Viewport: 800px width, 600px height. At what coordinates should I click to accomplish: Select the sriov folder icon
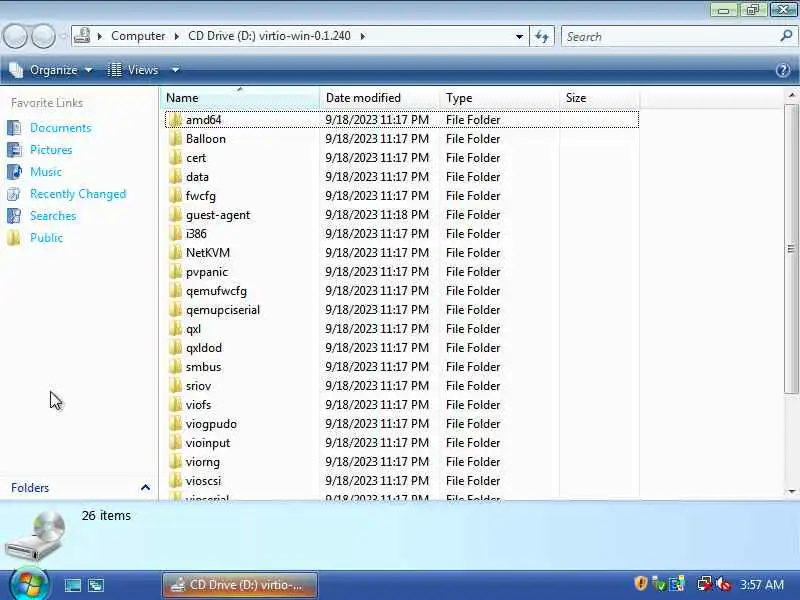[x=175, y=386]
